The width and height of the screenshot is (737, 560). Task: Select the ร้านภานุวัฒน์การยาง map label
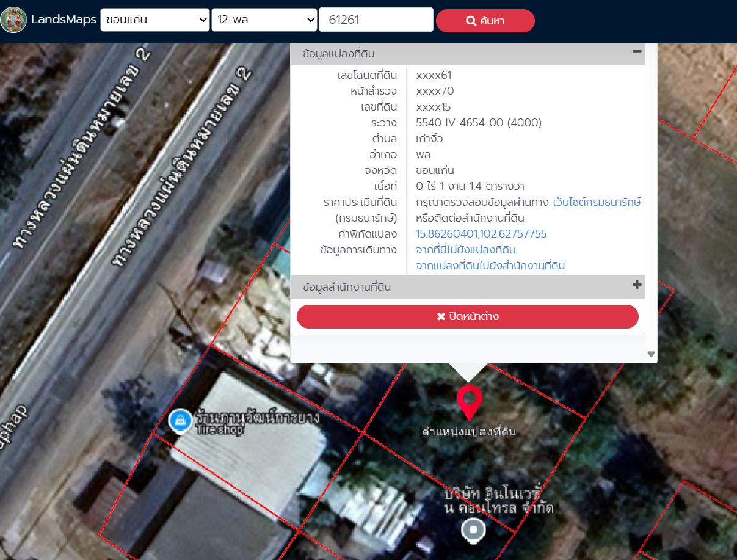tap(256, 418)
